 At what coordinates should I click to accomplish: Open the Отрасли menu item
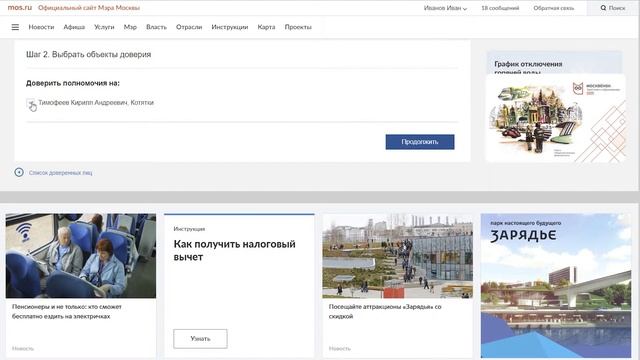click(x=189, y=27)
